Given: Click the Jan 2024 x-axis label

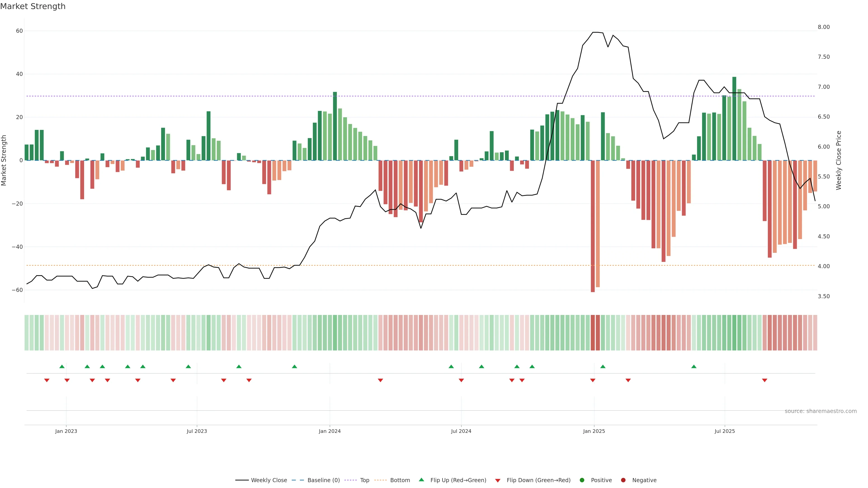Looking at the screenshot, I should click(330, 431).
